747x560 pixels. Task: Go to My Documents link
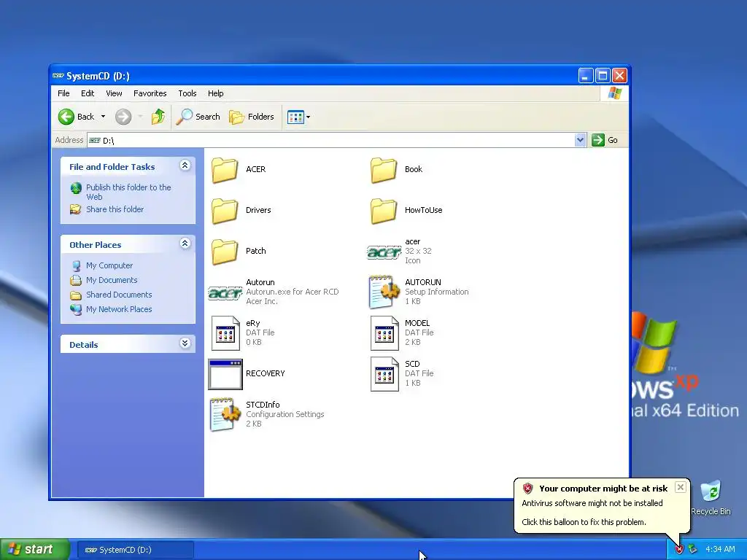coord(112,280)
